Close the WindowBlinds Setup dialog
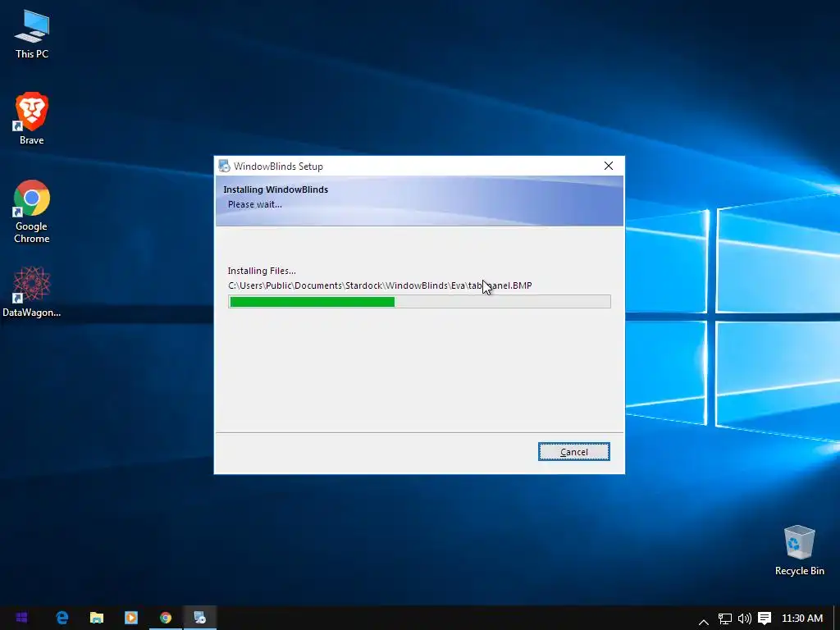Image resolution: width=840 pixels, height=630 pixels. (x=609, y=166)
